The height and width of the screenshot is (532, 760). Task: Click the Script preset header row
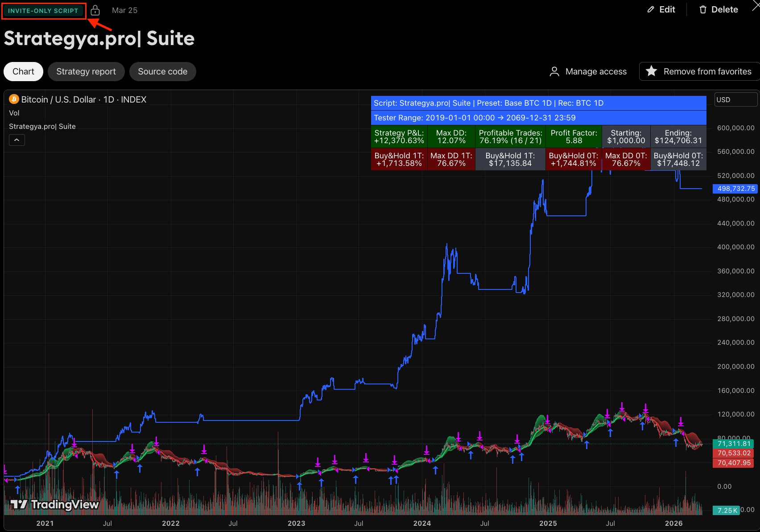click(x=539, y=103)
